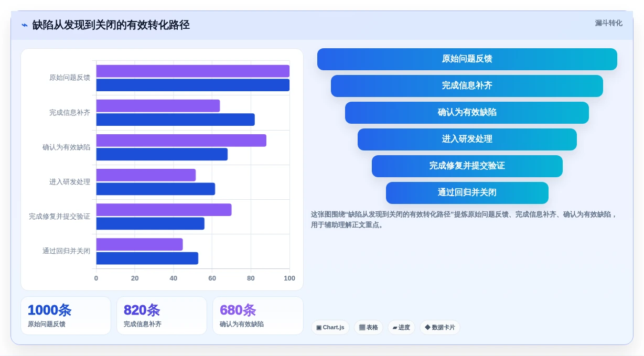Select the 进入研发处理 funnel stage
644x356 pixels.
(x=467, y=139)
